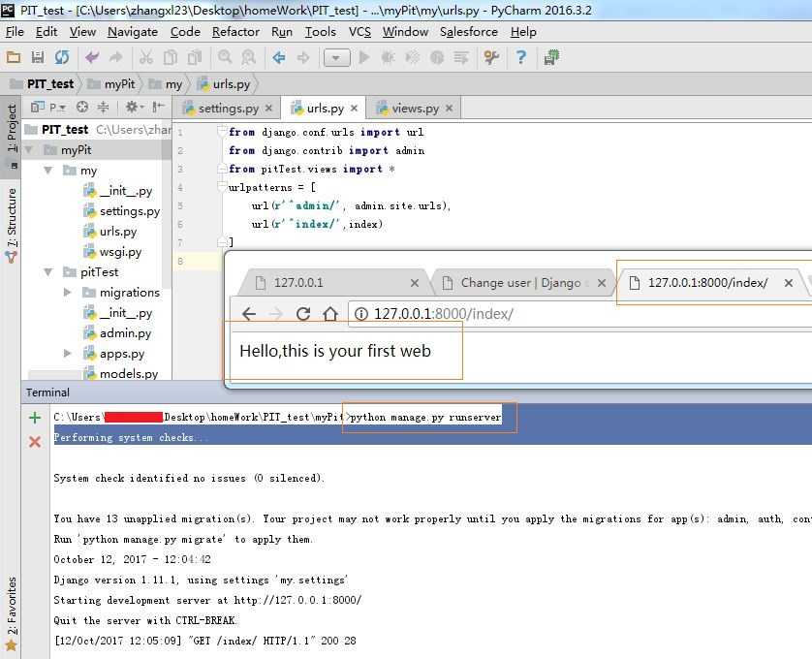
Task: Open the Refactor menu
Action: pos(235,32)
